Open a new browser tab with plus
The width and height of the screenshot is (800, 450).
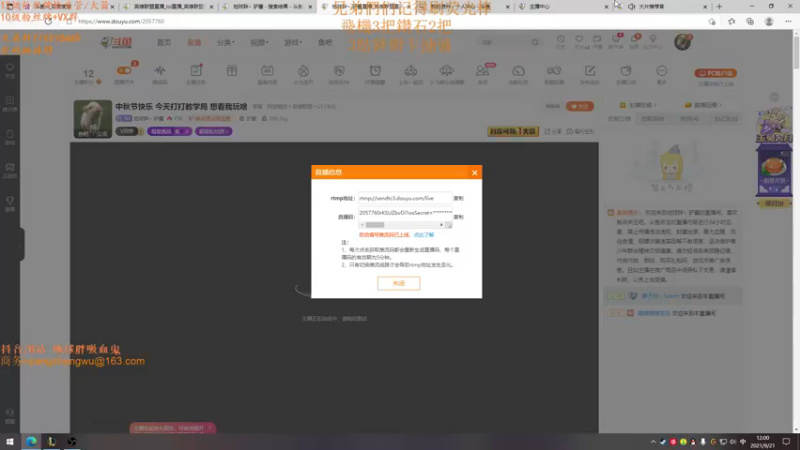click(719, 7)
